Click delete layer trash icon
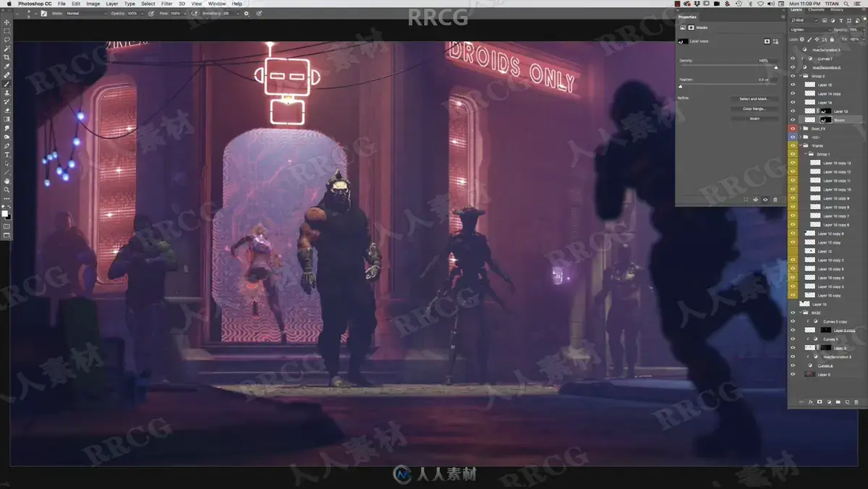The height and width of the screenshot is (489, 868). click(856, 401)
